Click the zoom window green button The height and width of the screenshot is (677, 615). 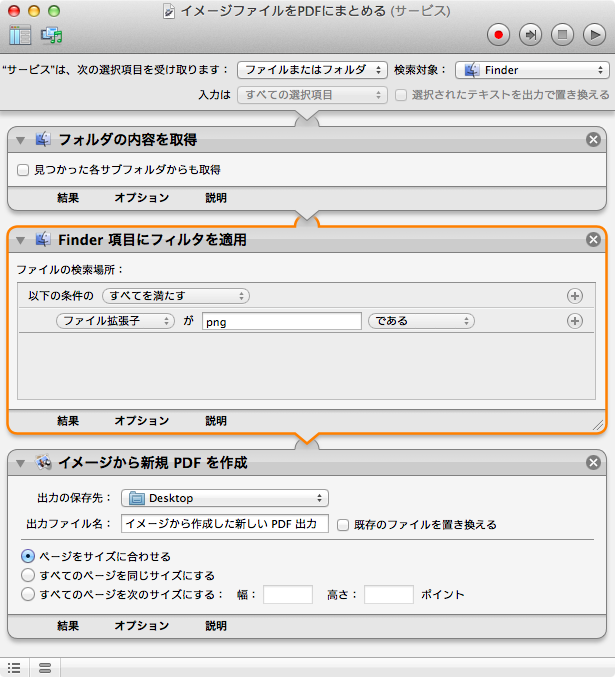tap(54, 11)
